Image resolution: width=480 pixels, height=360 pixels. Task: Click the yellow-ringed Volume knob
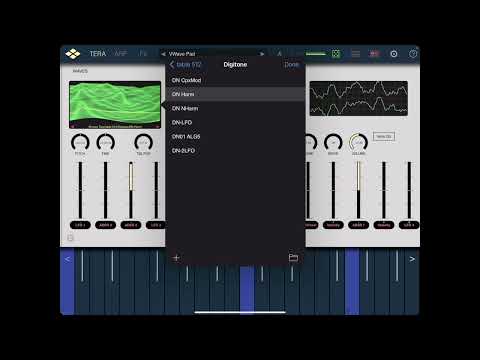point(358,142)
